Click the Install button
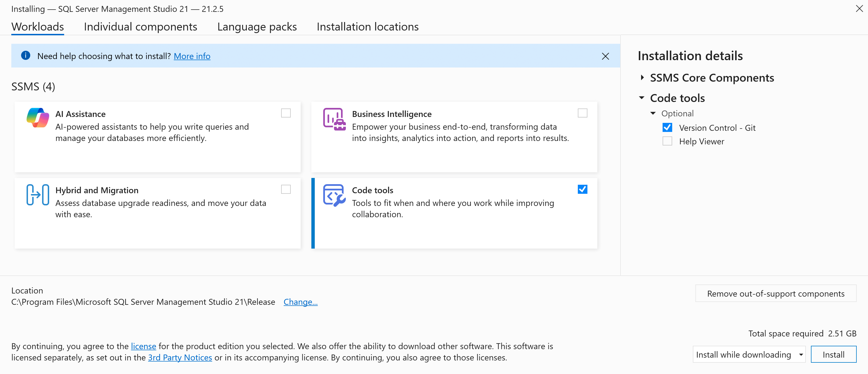 (x=833, y=355)
